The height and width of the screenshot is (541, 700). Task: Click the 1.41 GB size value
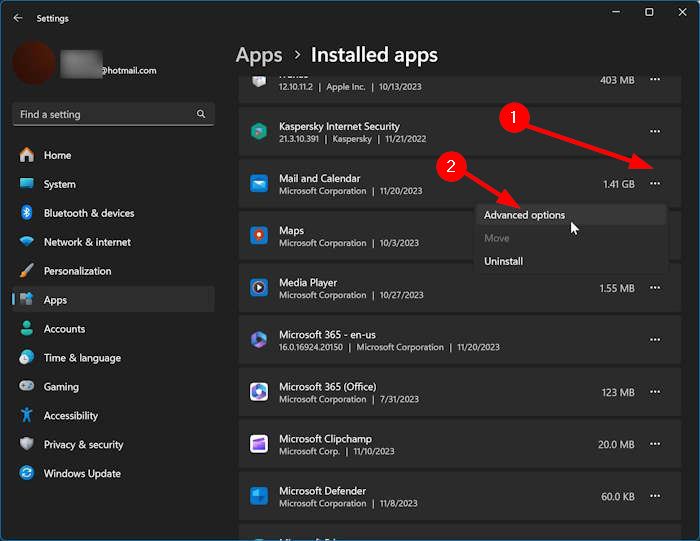(619, 184)
